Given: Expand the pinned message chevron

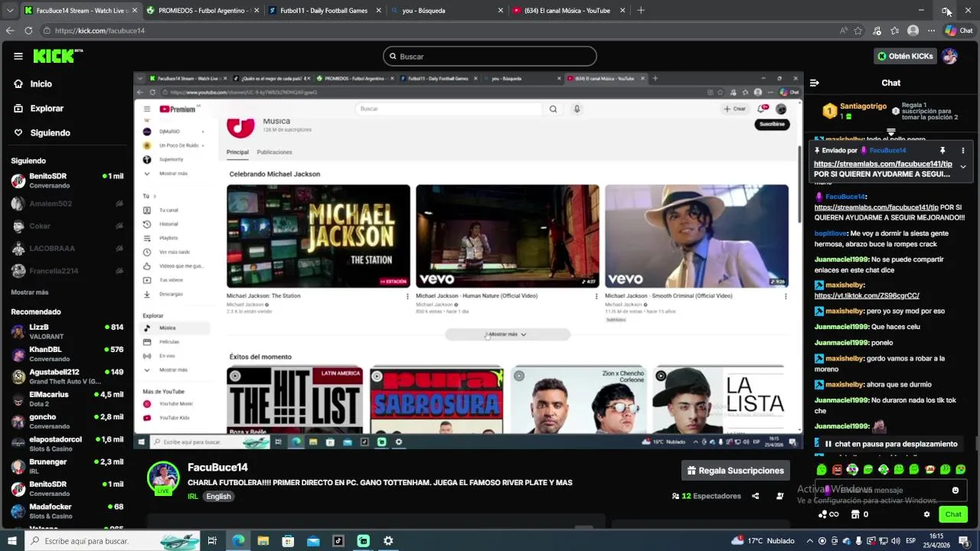Looking at the screenshot, I should (x=962, y=166).
